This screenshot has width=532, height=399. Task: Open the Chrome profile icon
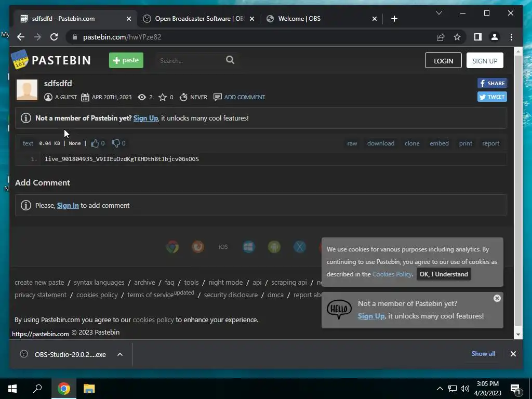click(495, 37)
